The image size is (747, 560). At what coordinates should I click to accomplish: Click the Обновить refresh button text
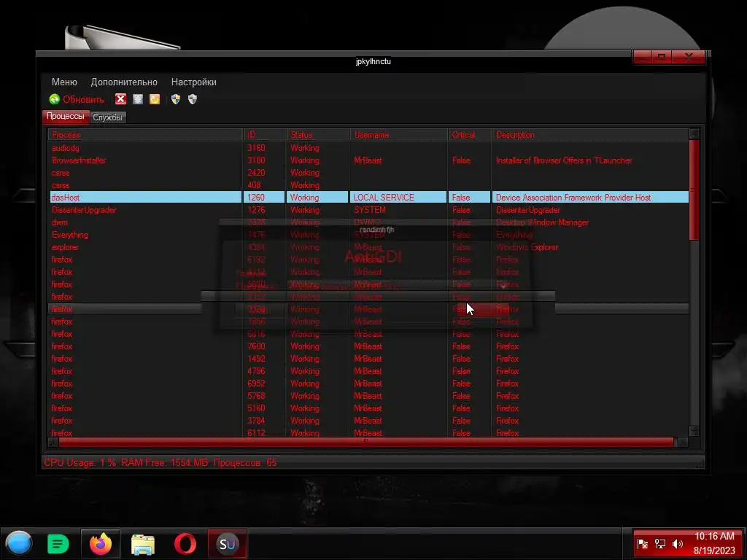click(x=83, y=99)
